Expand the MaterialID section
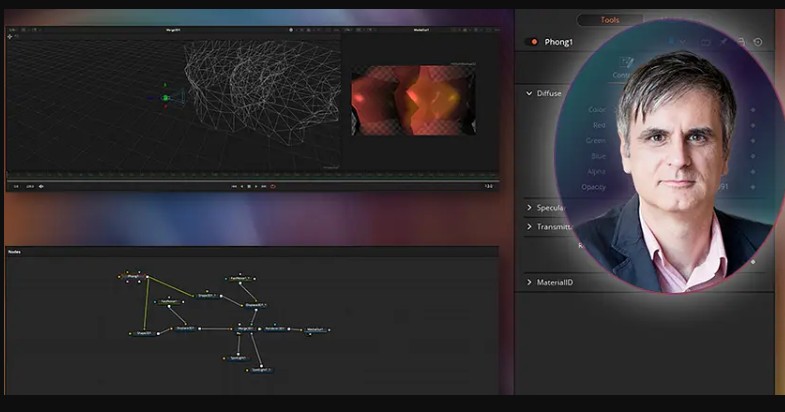 coord(529,282)
